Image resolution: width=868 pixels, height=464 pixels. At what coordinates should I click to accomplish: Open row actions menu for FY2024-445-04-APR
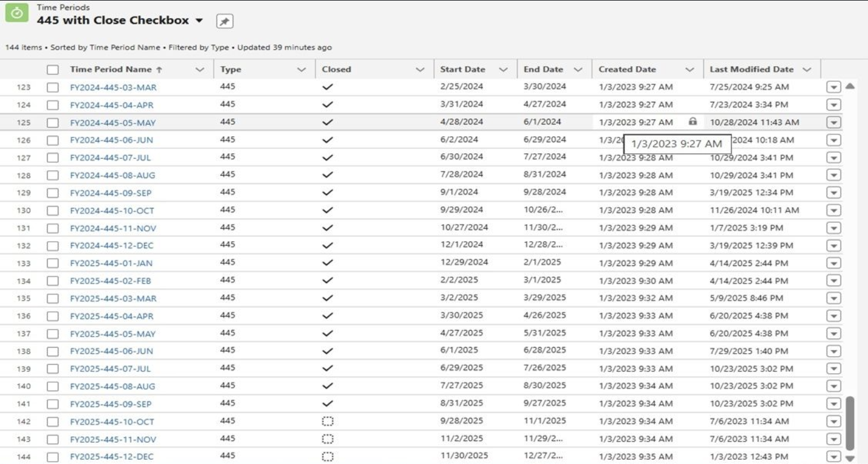[x=833, y=105]
